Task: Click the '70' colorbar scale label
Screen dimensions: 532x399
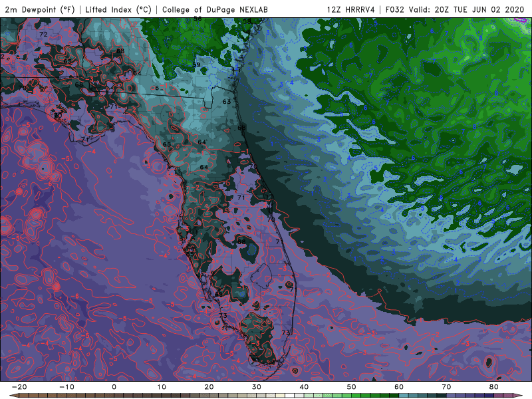Action: [x=446, y=387]
